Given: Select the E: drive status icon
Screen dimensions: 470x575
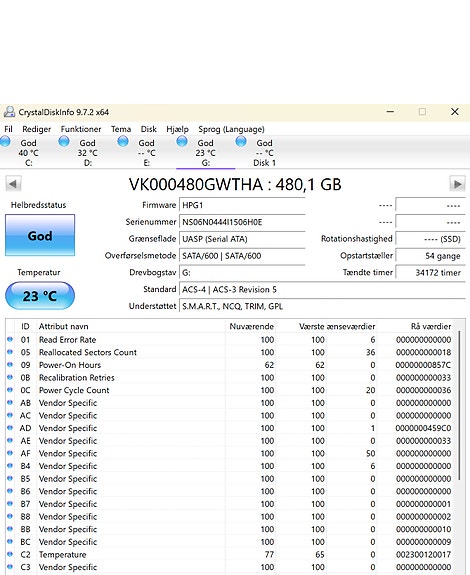Looking at the screenshot, I should tap(123, 142).
